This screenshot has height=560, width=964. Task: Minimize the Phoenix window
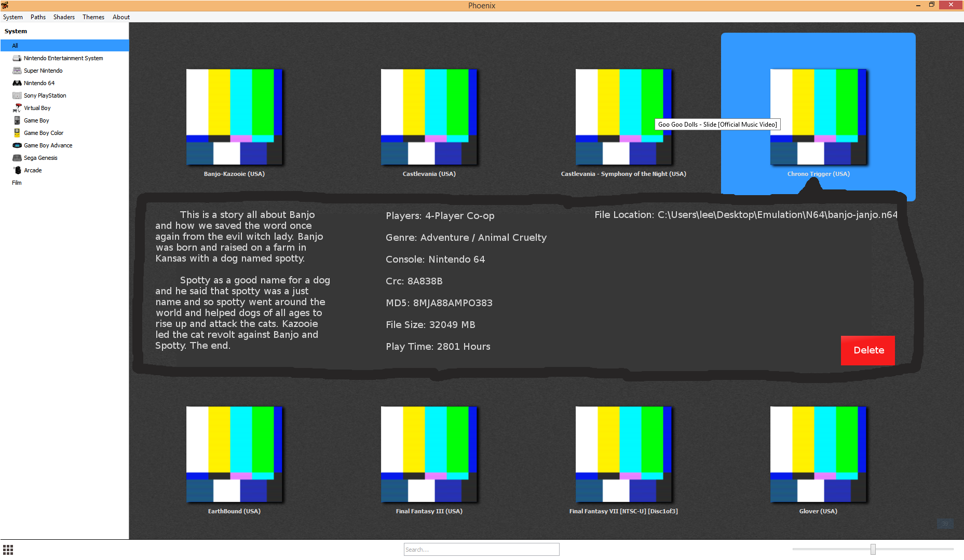918,5
